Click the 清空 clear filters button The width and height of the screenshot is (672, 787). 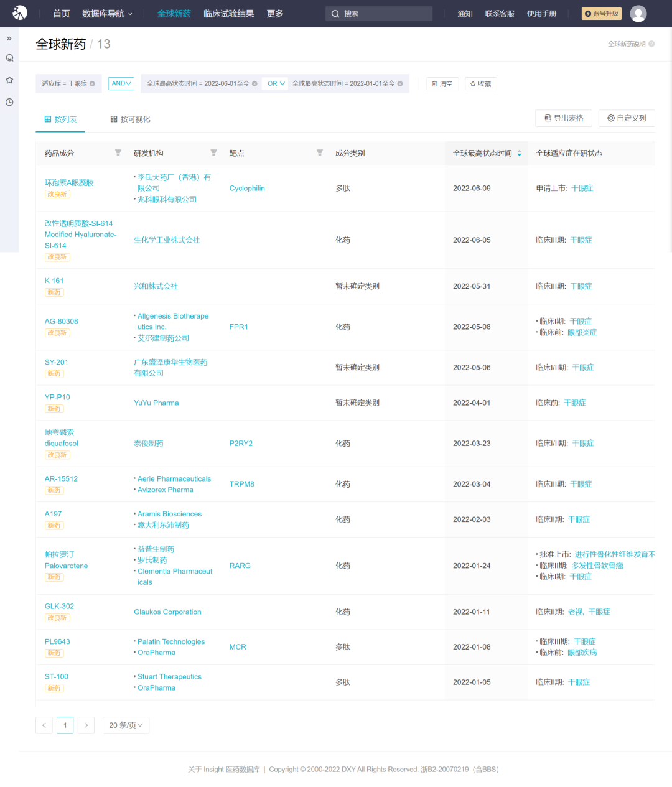click(x=442, y=84)
